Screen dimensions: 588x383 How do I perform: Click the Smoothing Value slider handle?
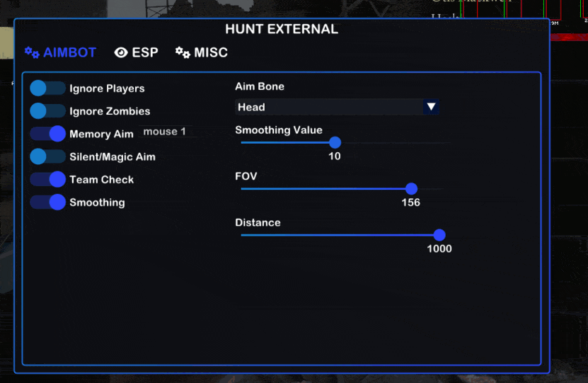pos(335,142)
